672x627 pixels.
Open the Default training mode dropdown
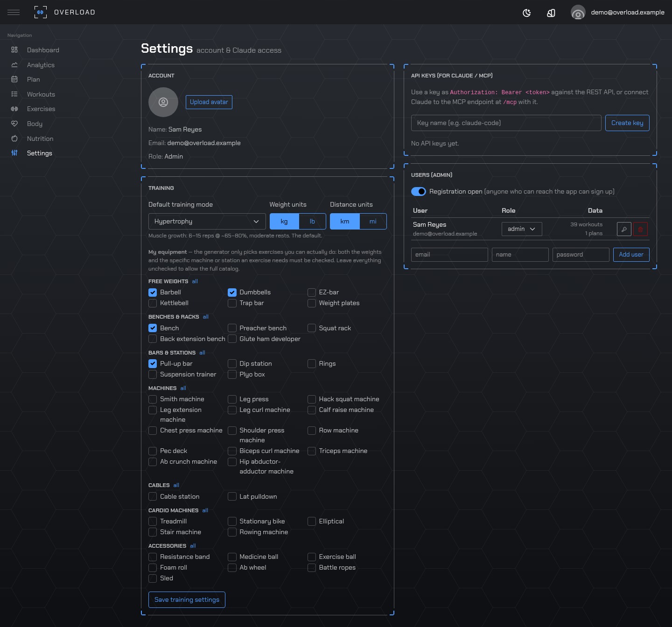(x=207, y=222)
